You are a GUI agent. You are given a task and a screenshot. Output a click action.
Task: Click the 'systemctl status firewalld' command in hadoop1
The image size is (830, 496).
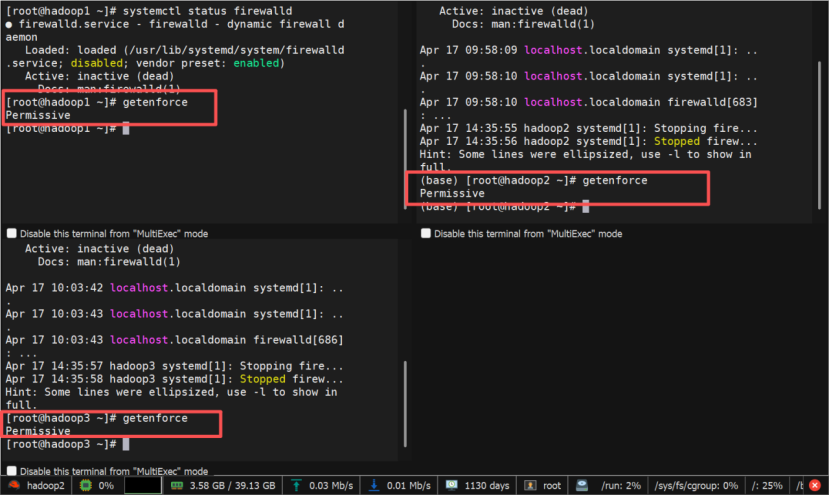pyautogui.click(x=207, y=11)
